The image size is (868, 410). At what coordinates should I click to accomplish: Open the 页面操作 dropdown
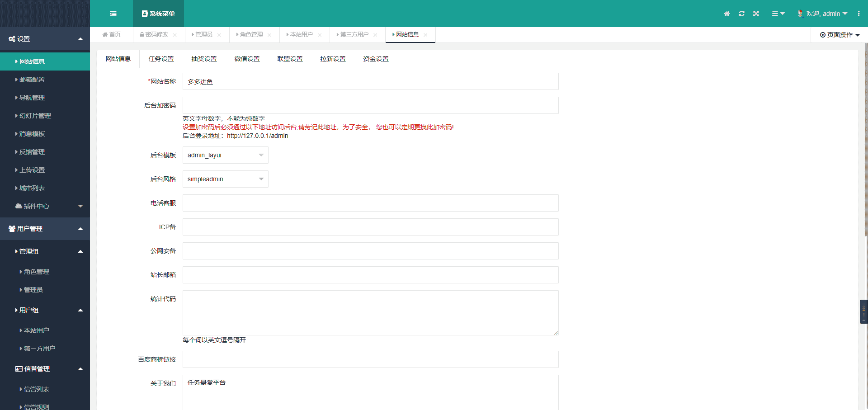coord(840,35)
